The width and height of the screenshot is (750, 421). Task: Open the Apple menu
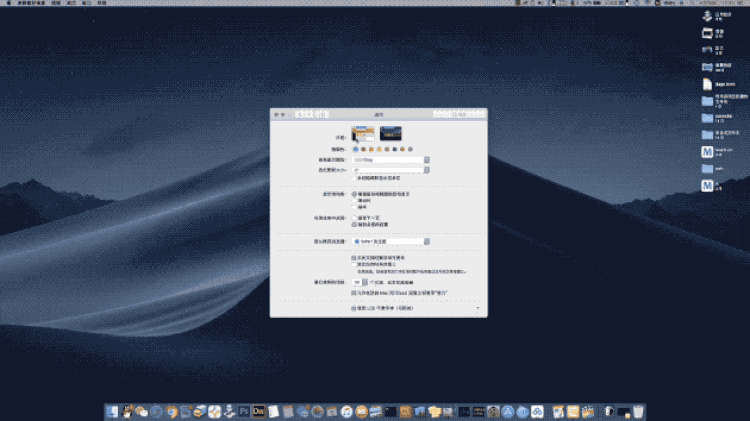(9, 3)
